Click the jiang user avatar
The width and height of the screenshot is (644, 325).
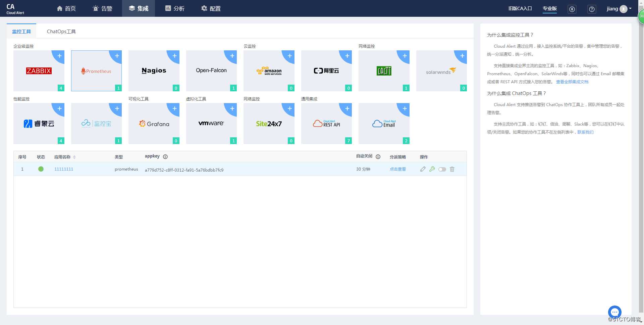(x=624, y=9)
